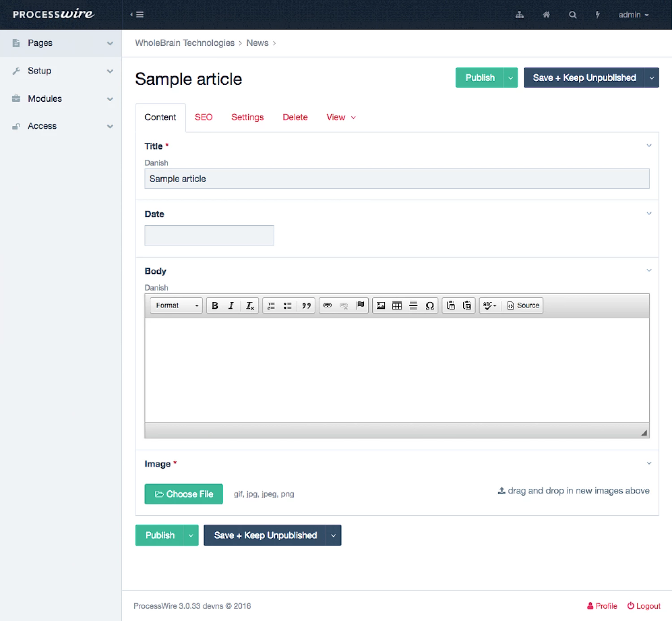This screenshot has height=621, width=672.
Task: Click into the Date input field
Action: [209, 236]
